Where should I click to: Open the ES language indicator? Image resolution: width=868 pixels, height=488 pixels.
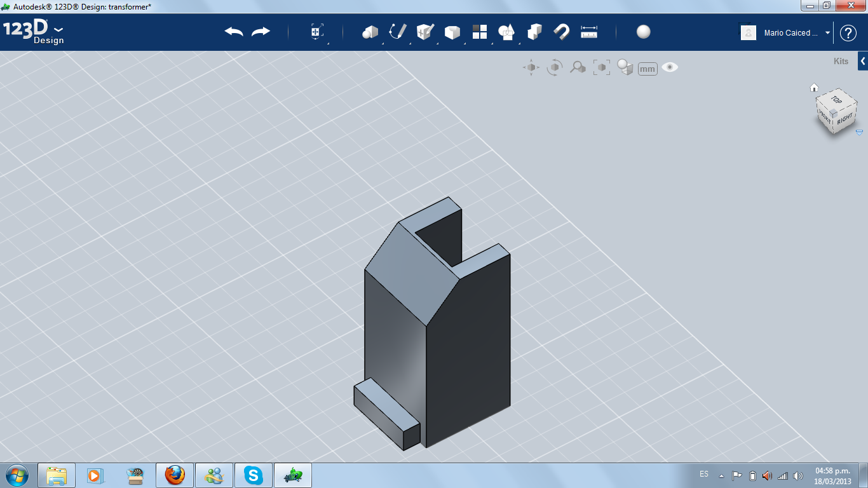point(704,475)
